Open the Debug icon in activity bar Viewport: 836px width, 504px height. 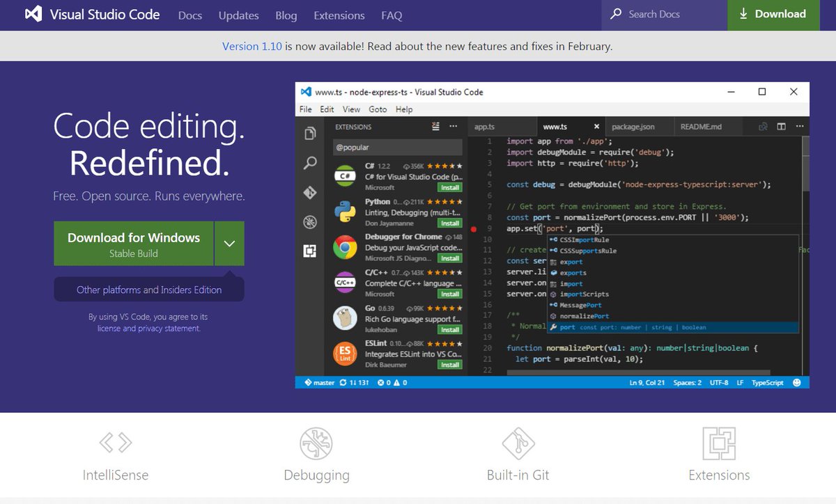pyautogui.click(x=310, y=223)
